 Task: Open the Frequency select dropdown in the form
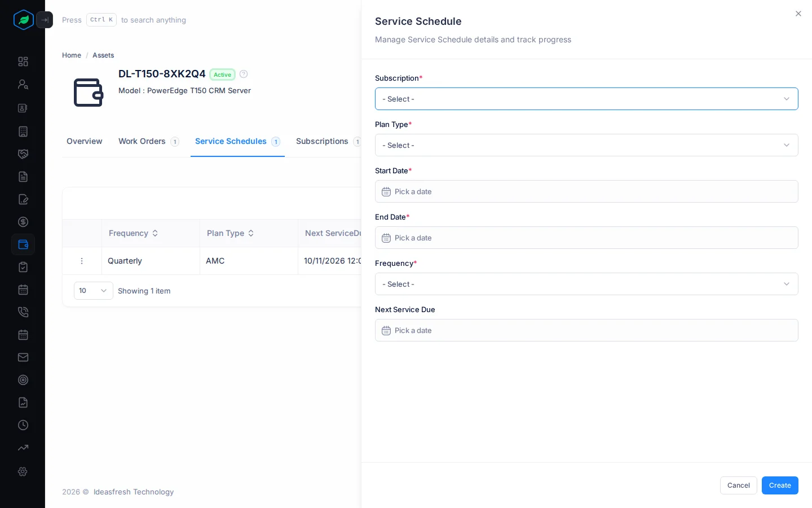point(586,284)
